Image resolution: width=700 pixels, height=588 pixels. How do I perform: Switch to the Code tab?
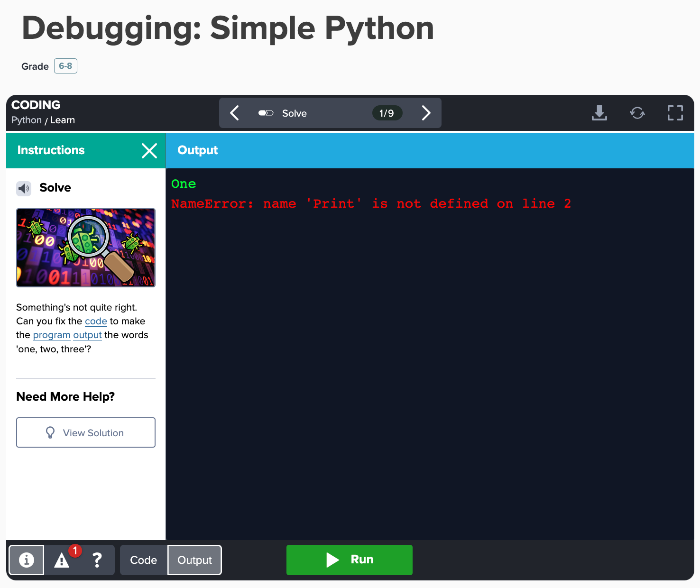coord(144,560)
